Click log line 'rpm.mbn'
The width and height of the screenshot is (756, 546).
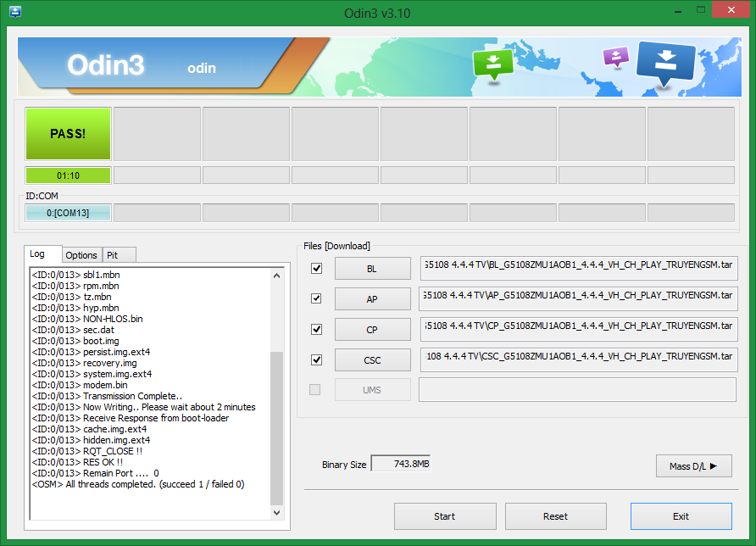pos(75,286)
